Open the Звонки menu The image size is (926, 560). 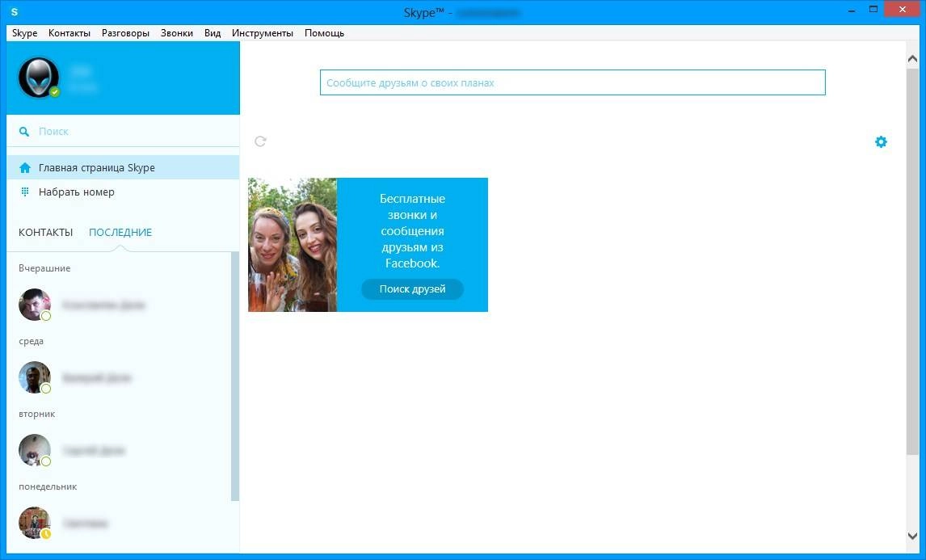pos(177,33)
